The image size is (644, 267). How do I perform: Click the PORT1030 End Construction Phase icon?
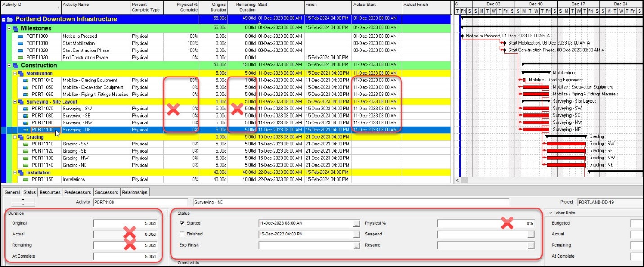point(20,58)
